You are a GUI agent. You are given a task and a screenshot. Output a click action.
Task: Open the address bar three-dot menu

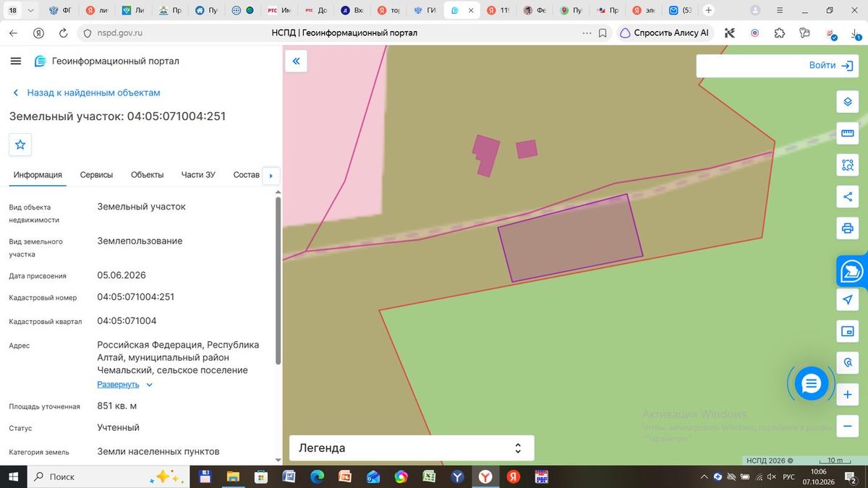click(x=586, y=33)
